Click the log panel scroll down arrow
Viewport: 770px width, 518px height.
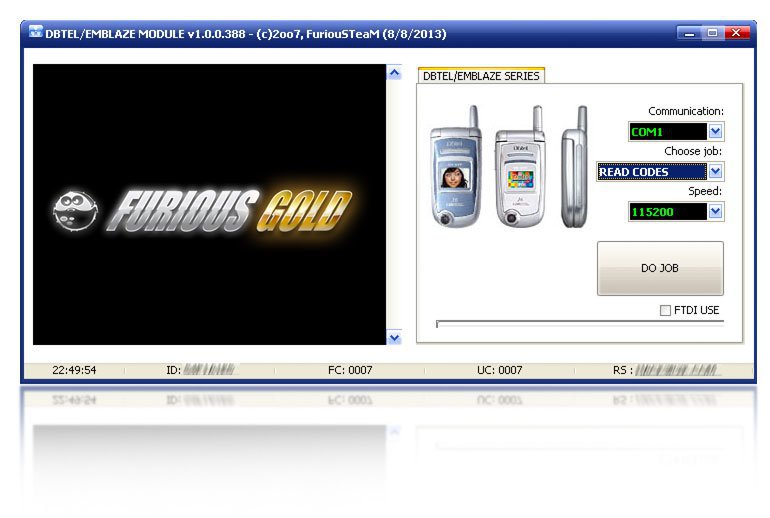(394, 338)
